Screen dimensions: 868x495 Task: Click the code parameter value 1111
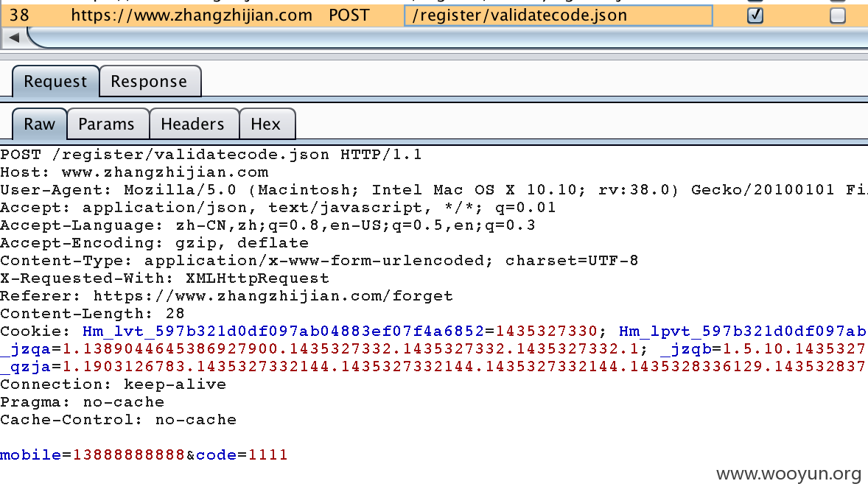tap(268, 455)
